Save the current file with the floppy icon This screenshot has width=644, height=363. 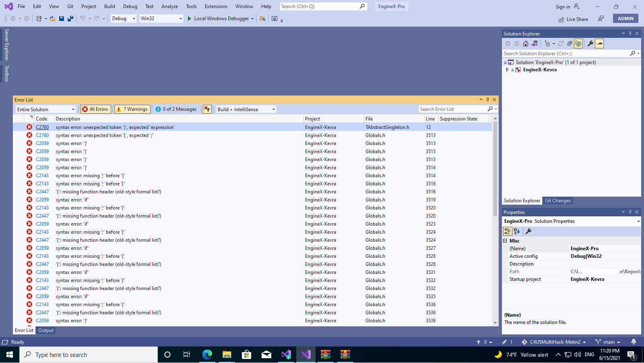[62, 19]
